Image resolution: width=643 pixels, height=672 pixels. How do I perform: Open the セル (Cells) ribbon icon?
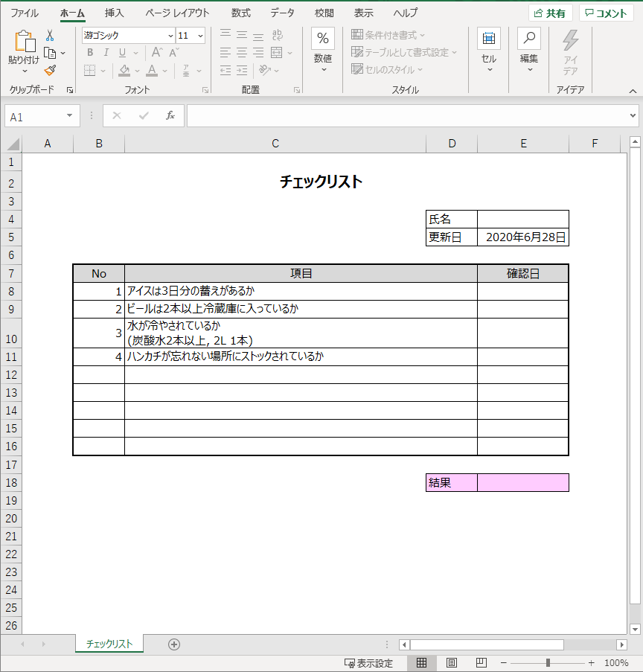click(x=488, y=39)
